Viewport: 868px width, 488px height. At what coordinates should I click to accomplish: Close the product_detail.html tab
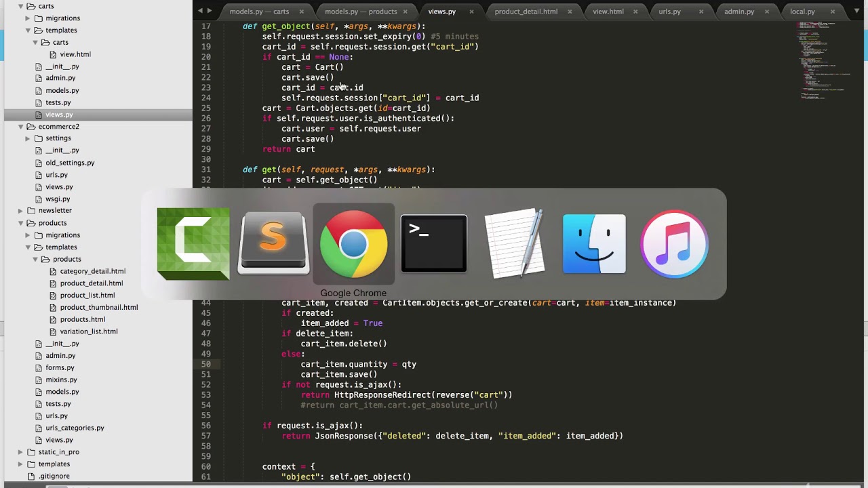(570, 12)
